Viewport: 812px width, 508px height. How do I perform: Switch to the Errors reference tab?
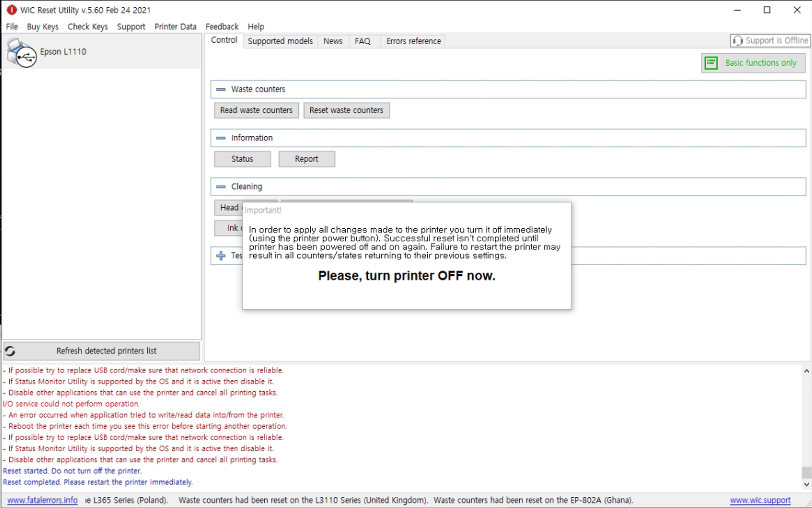[413, 41]
